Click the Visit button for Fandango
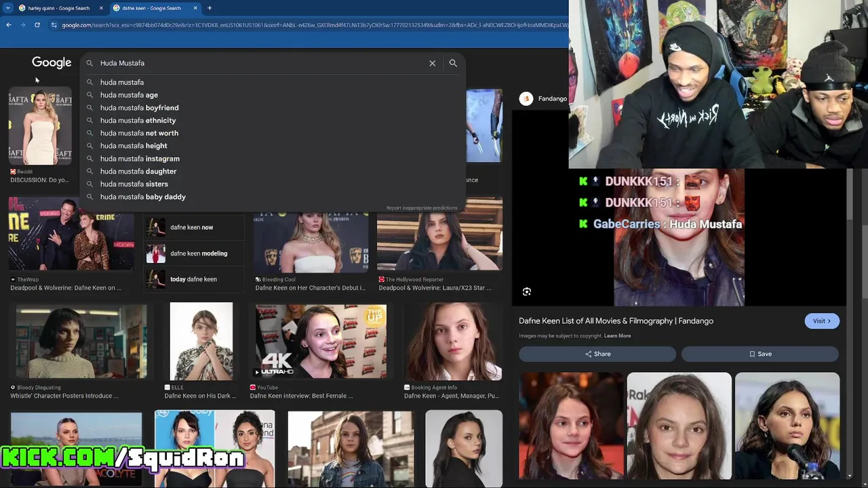The height and width of the screenshot is (488, 868). (822, 321)
